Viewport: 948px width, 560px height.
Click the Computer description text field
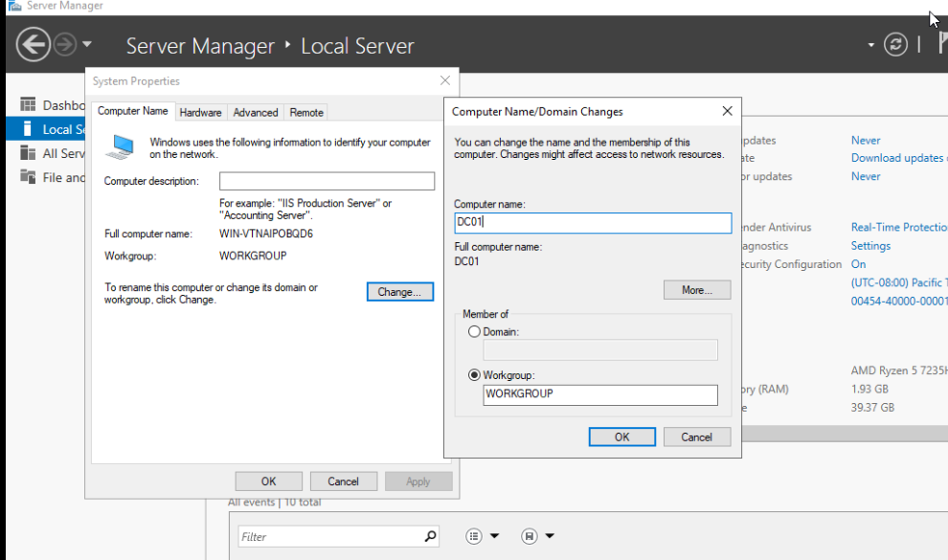tap(327, 181)
